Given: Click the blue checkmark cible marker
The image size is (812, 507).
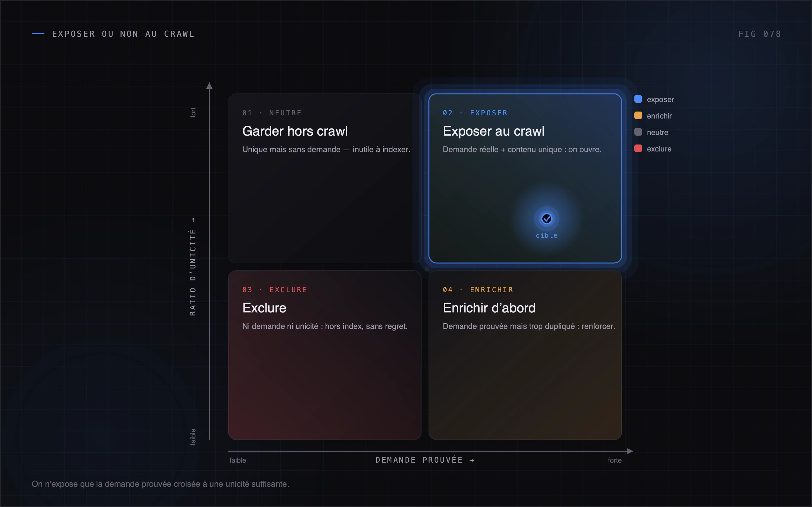Looking at the screenshot, I should pyautogui.click(x=547, y=219).
